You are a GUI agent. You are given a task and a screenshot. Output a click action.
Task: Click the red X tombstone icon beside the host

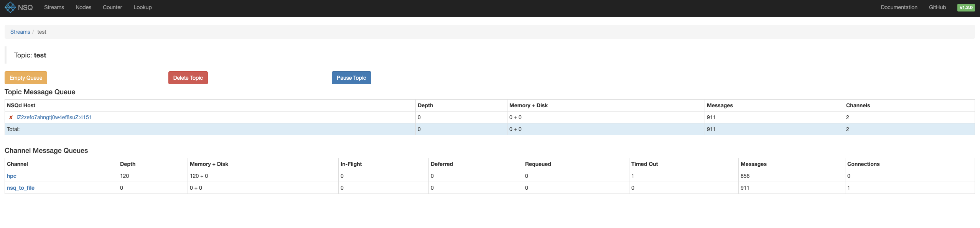(11, 117)
